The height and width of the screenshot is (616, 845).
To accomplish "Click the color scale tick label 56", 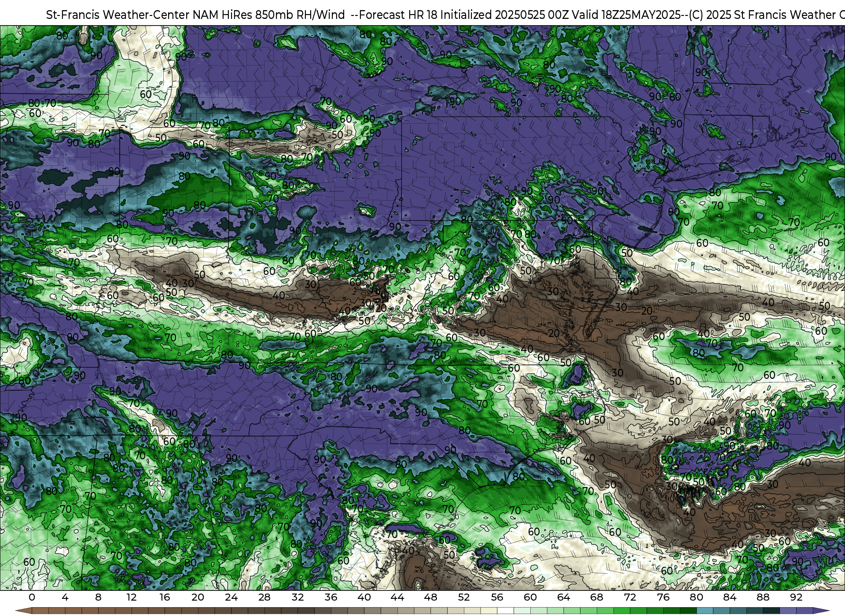I will (x=497, y=597).
